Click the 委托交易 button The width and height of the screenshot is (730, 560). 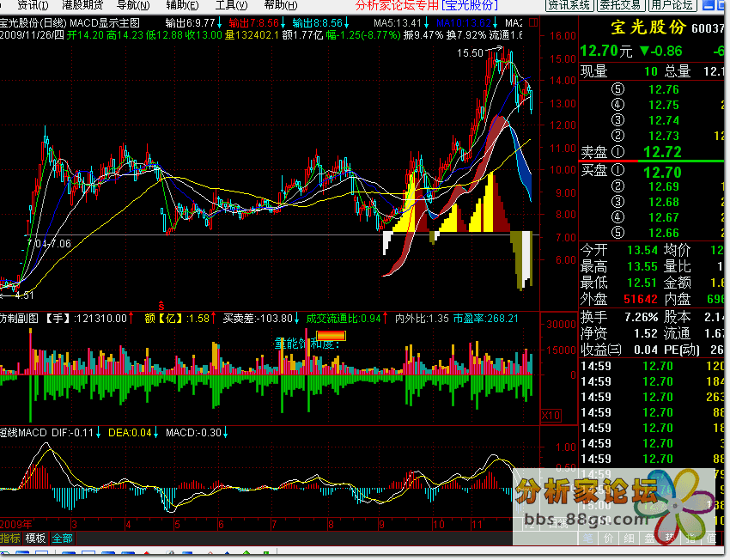621,5
